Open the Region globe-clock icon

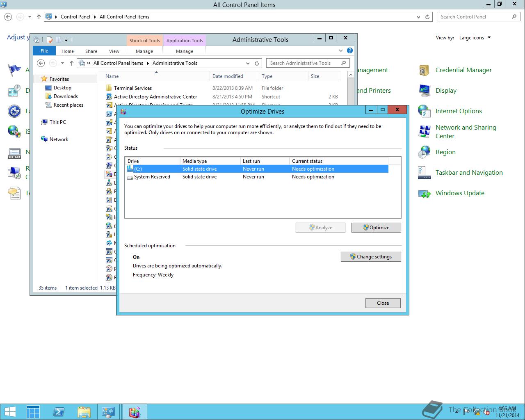[424, 152]
